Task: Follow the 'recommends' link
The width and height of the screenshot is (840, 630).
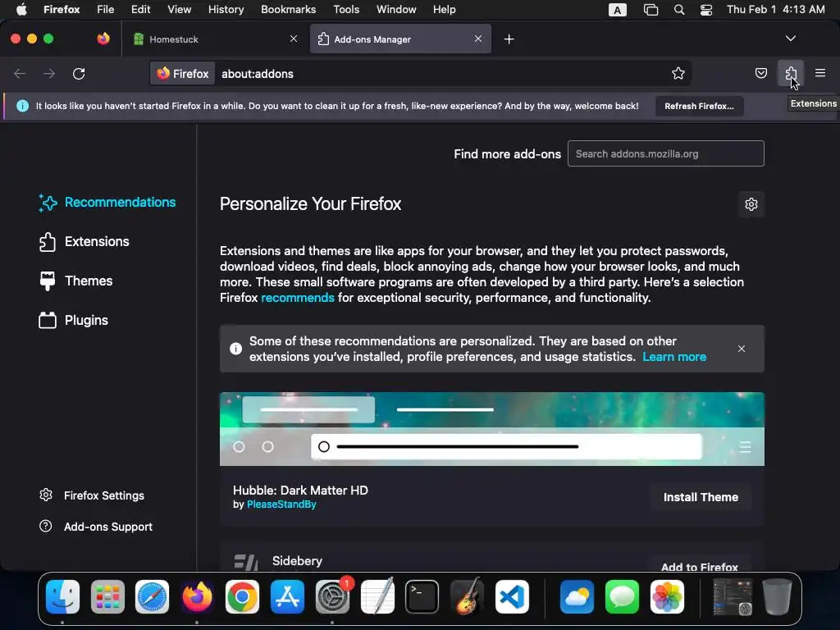Action: click(297, 298)
